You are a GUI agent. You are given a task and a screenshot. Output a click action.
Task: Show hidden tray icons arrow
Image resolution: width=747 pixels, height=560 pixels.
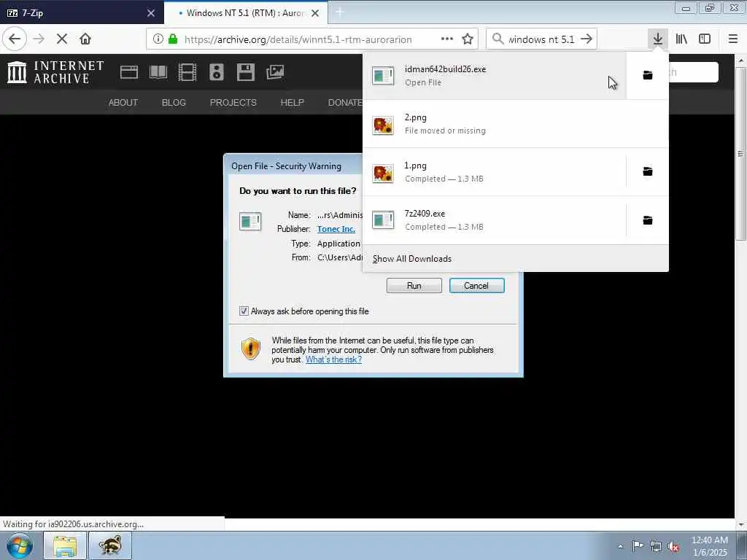click(620, 546)
